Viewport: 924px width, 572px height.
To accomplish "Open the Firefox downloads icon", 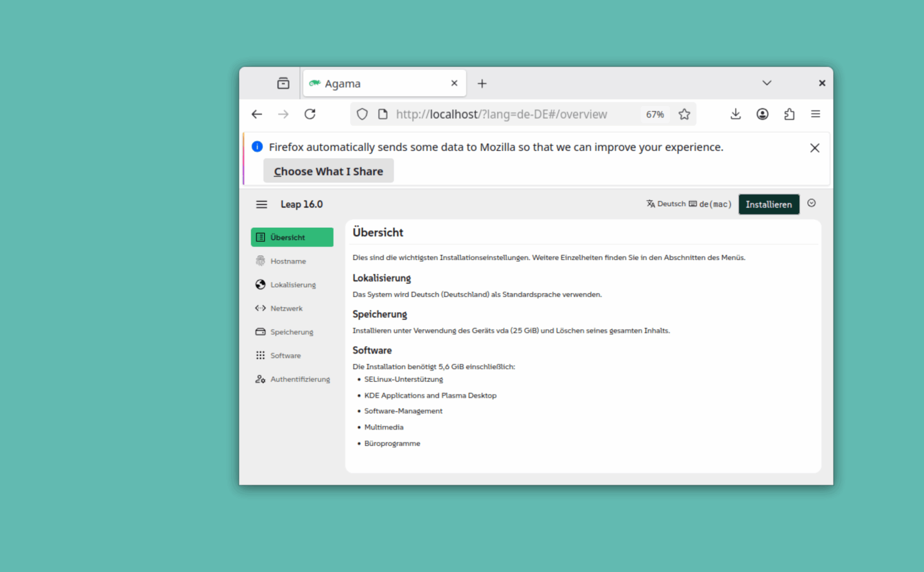I will 735,114.
